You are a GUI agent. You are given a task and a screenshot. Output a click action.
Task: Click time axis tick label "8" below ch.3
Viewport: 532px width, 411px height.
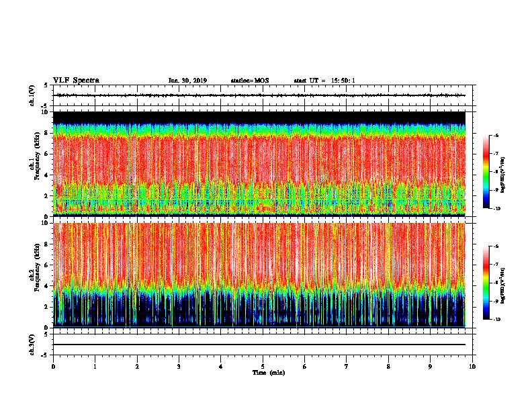click(x=388, y=367)
